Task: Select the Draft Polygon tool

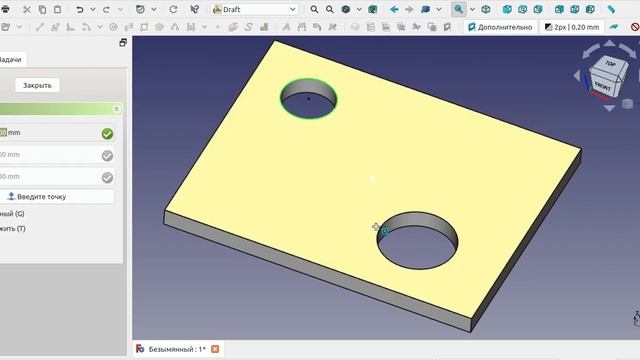Action: [159, 27]
